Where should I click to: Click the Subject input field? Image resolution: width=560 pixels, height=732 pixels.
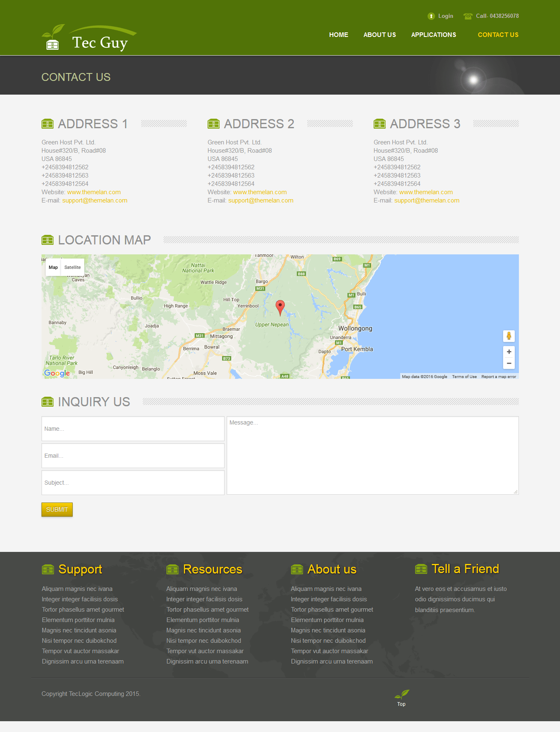(133, 483)
